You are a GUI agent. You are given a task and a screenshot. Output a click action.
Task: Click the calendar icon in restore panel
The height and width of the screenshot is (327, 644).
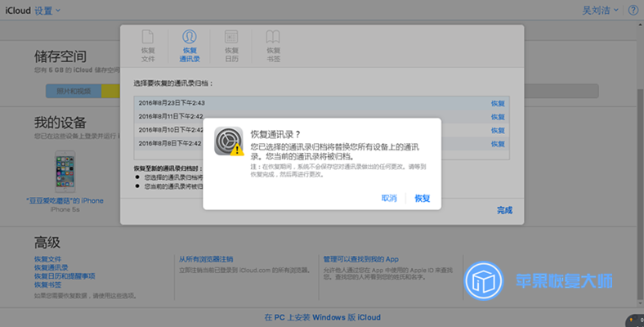(231, 37)
